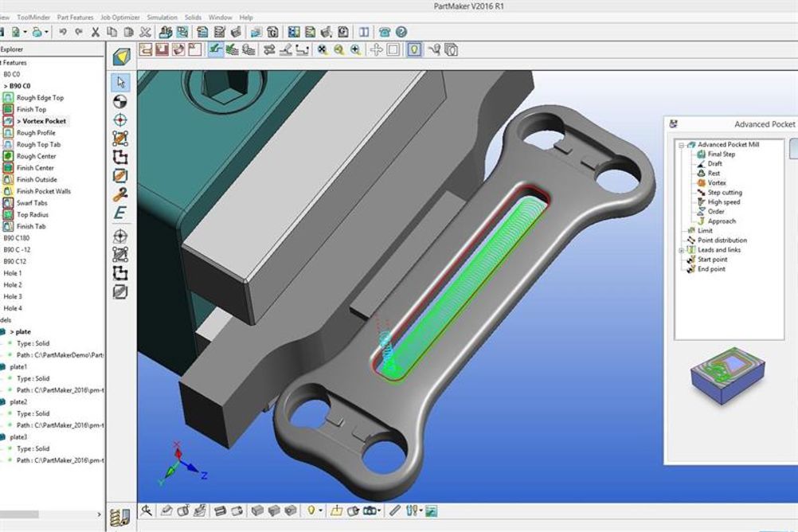Click the diagonal ruler icon in bottom toolbar
This screenshot has height=532, width=798.
tap(395, 510)
